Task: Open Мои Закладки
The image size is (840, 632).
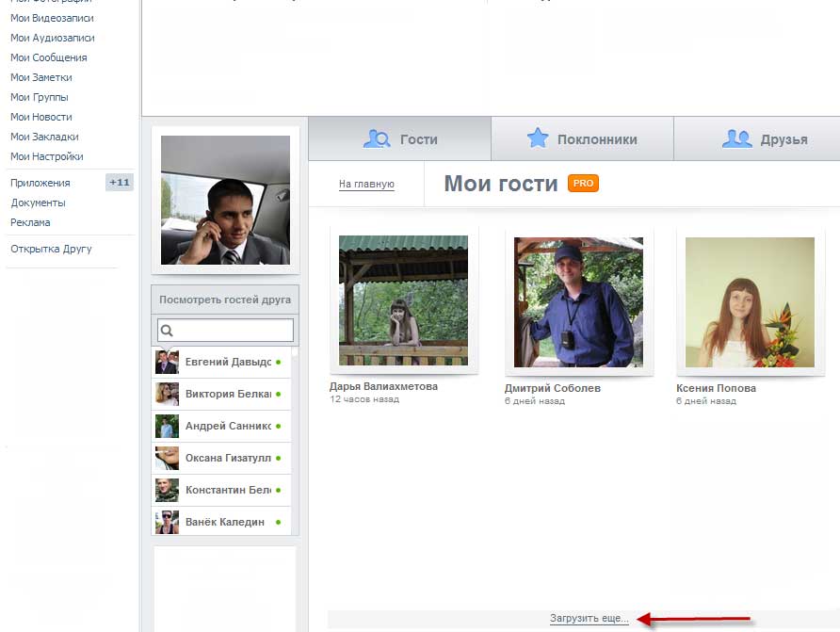Action: point(44,138)
